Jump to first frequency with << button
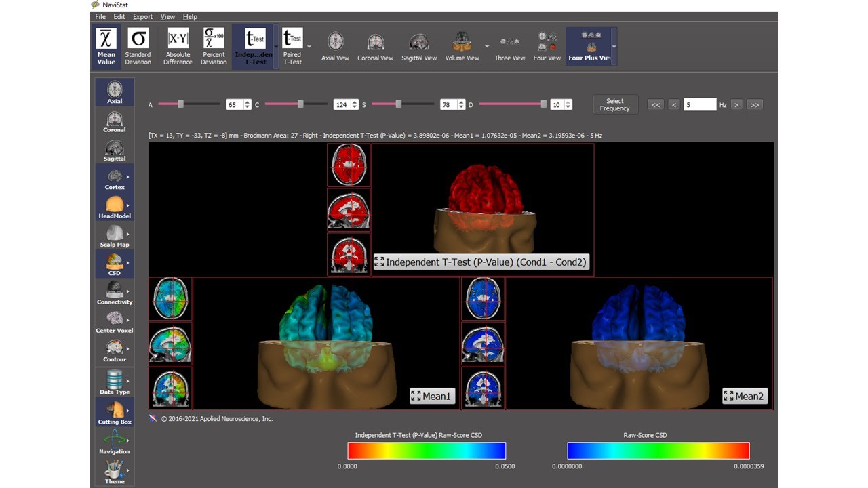The image size is (868, 488). (656, 105)
